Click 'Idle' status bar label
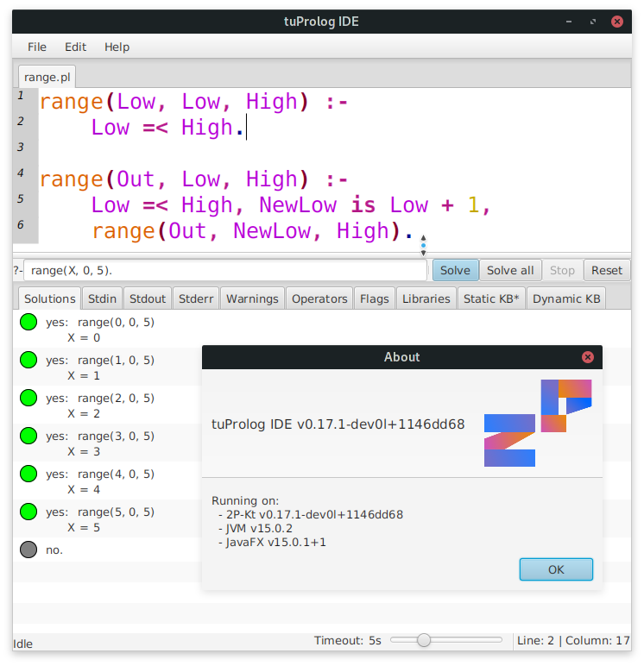644x666 pixels. coord(22,644)
